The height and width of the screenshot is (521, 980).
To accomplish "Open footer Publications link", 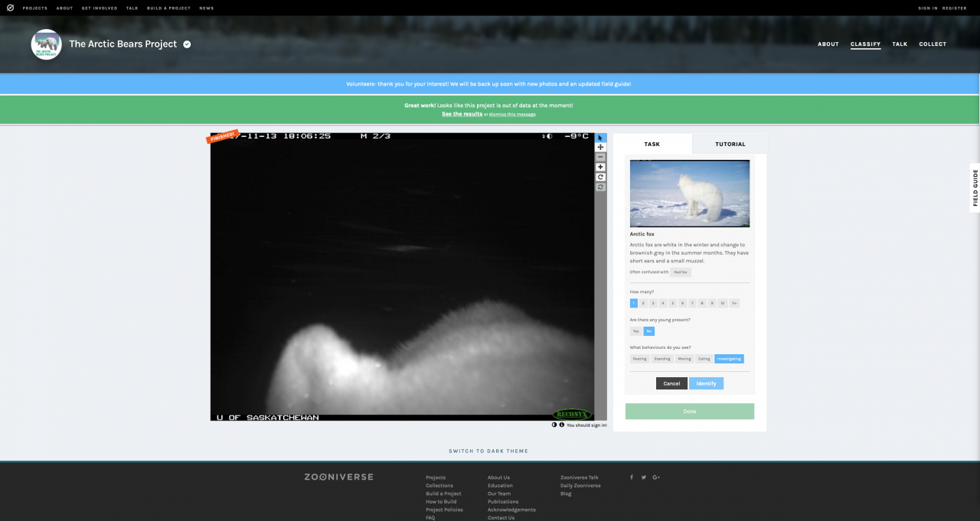I will (503, 502).
